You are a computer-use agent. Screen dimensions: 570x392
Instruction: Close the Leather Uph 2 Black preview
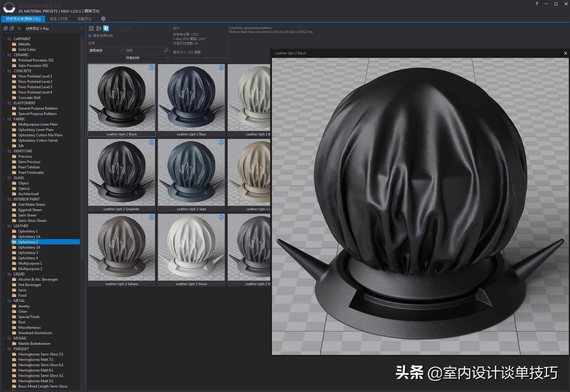pyautogui.click(x=565, y=53)
